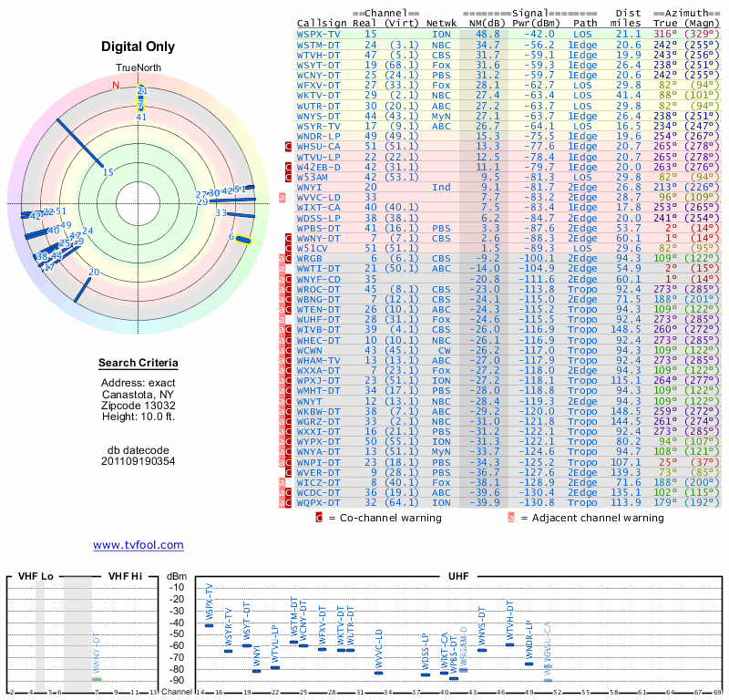
Task: Click the (Magn) azimuth column header
Action: point(702,24)
